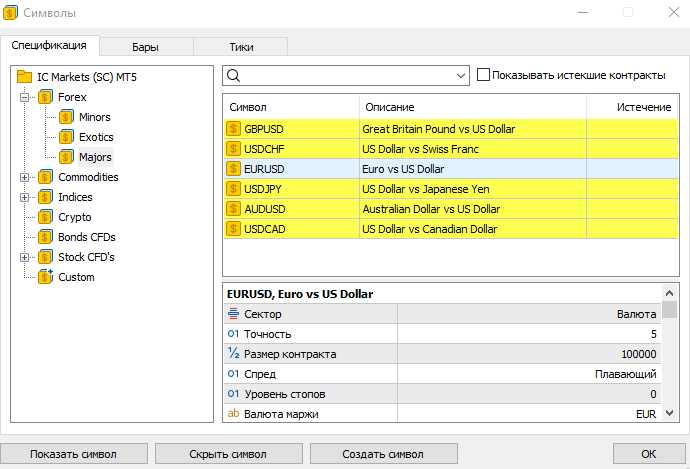Viewport: 690px width, 469px height.
Task: Click the Показать символ button
Action: tap(73, 454)
